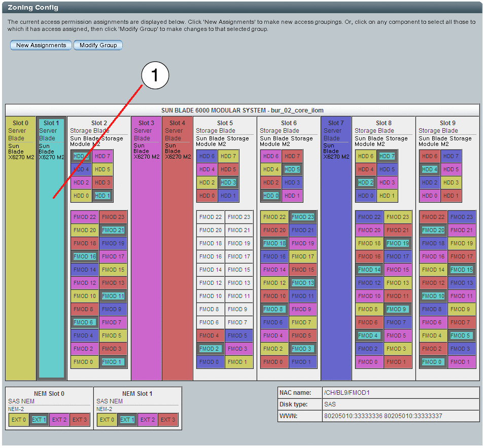This screenshot has width=483, height=448.
Task: Select FMOD 10 in Slot 9
Action: pos(433,296)
